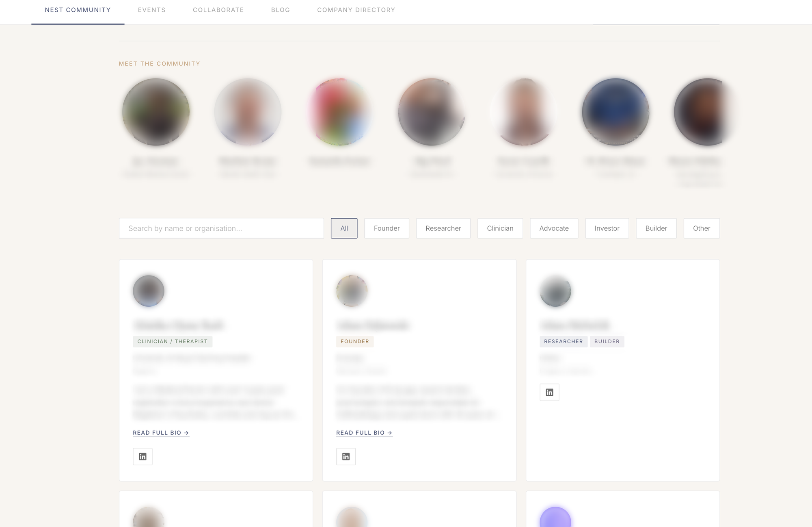This screenshot has height=527, width=812.
Task: Click first community avatar in Meet the Community row
Action: pos(156,112)
